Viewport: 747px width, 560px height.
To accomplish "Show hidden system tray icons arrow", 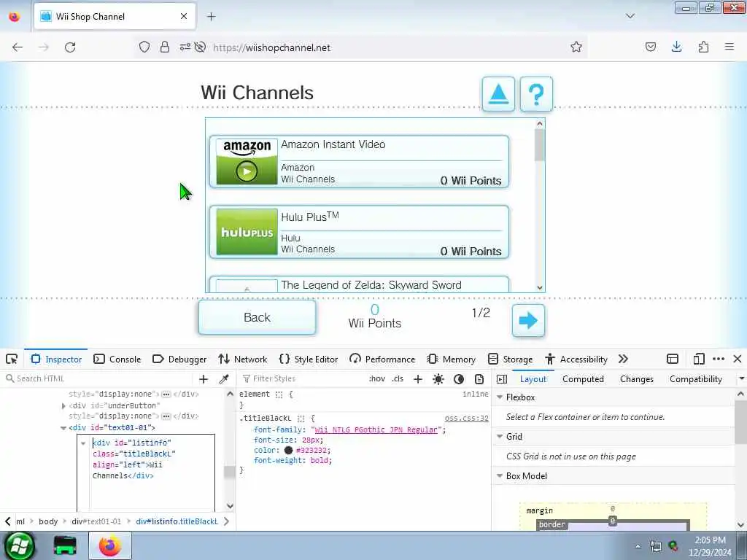I will (x=638, y=546).
